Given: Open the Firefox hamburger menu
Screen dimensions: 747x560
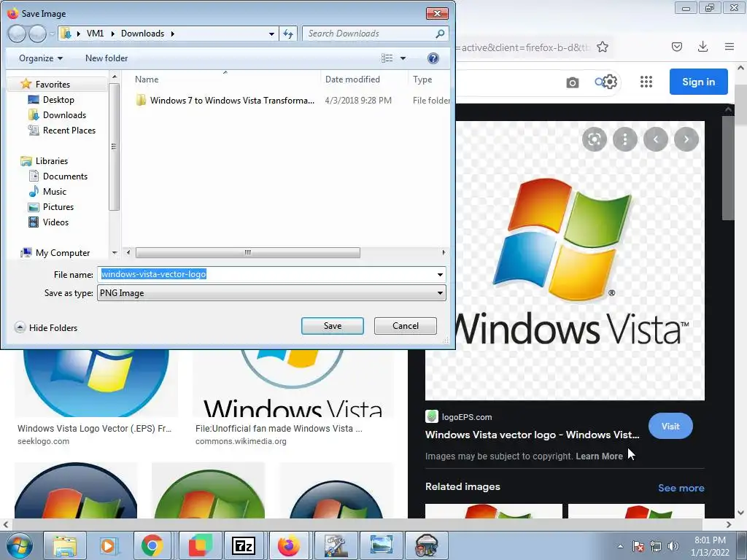Looking at the screenshot, I should [x=729, y=47].
